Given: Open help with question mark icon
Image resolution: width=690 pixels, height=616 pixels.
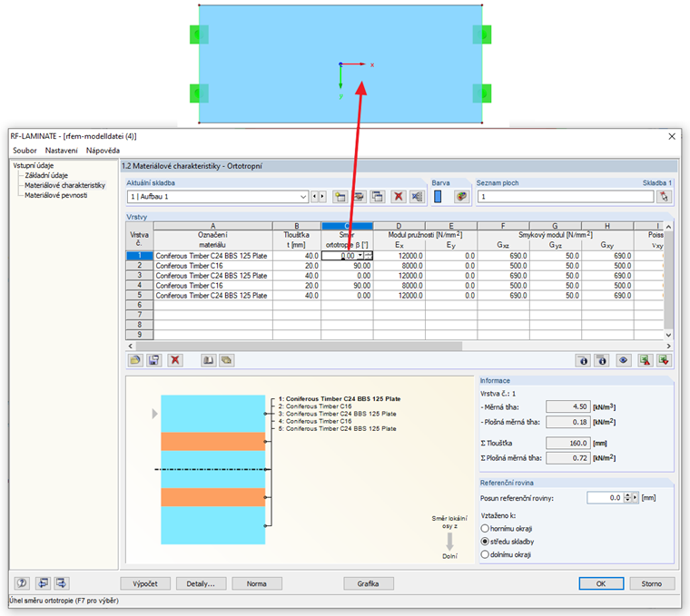Looking at the screenshot, I should pyautogui.click(x=22, y=583).
